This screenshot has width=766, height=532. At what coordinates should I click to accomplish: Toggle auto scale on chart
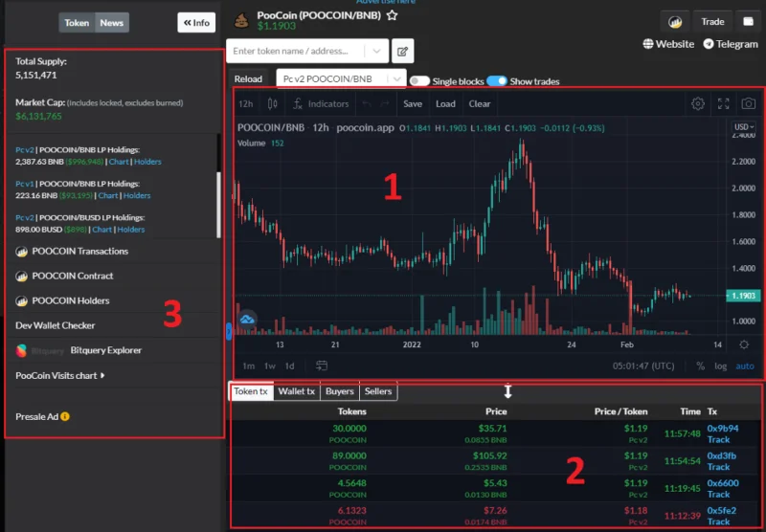(x=745, y=366)
